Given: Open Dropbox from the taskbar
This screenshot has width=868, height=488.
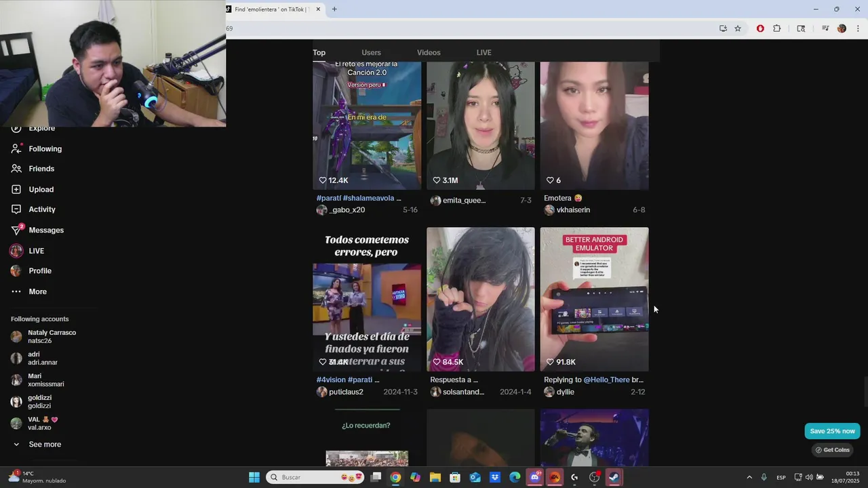Looking at the screenshot, I should click(x=495, y=477).
